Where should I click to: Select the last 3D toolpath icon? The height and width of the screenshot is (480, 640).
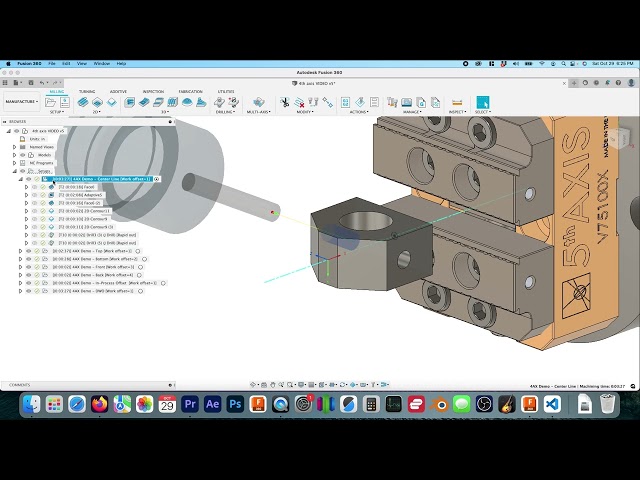201,102
